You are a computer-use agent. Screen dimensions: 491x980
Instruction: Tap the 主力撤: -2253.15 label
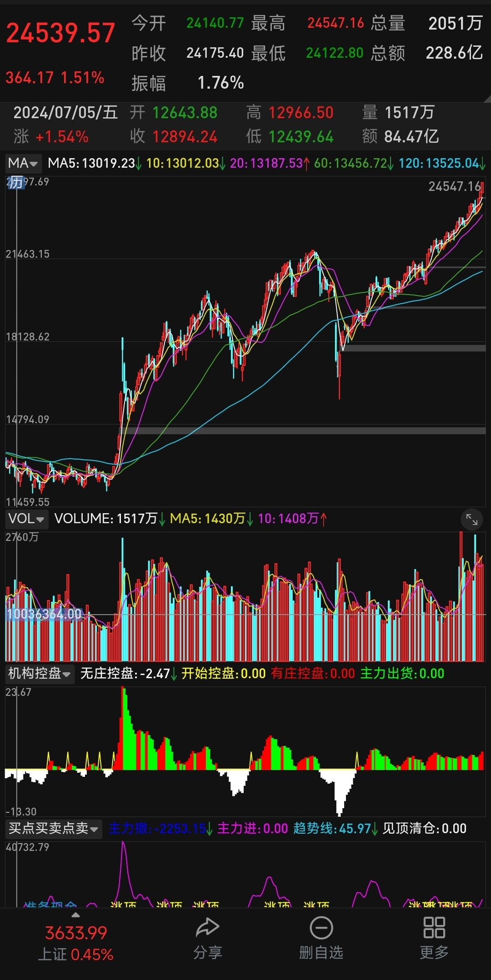pyautogui.click(x=160, y=829)
